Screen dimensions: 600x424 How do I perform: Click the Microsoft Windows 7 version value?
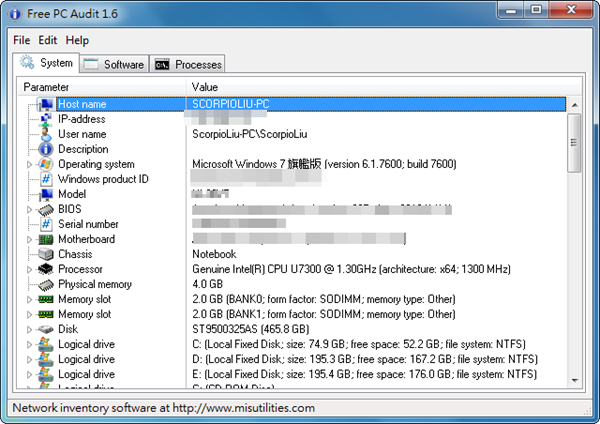(324, 164)
